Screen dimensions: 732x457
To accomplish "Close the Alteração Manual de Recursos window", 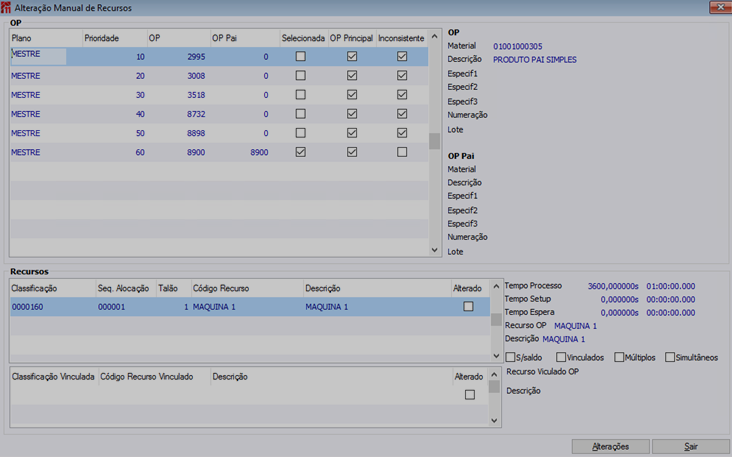I will [x=719, y=7].
